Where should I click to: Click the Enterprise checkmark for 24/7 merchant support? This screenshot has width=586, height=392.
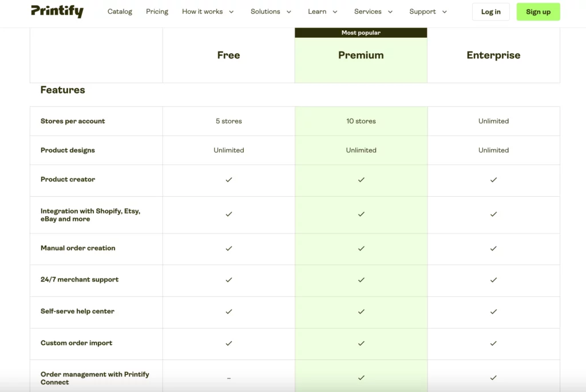[x=493, y=280]
